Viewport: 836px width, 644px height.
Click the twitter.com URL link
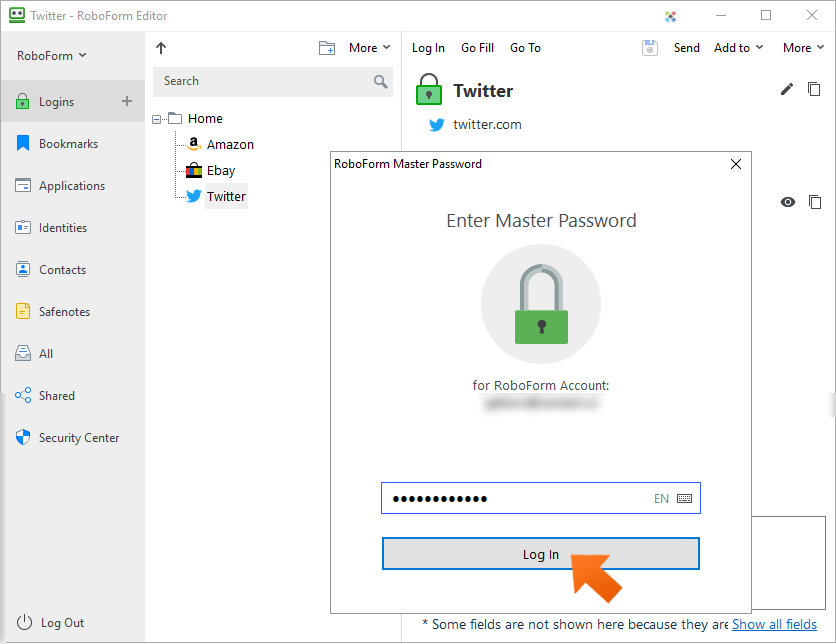click(x=487, y=125)
